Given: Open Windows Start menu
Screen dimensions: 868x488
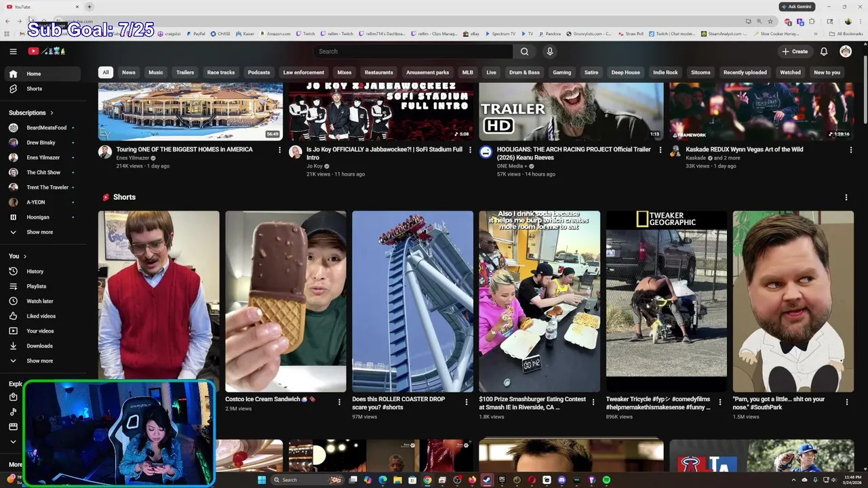Looking at the screenshot, I should (x=262, y=480).
